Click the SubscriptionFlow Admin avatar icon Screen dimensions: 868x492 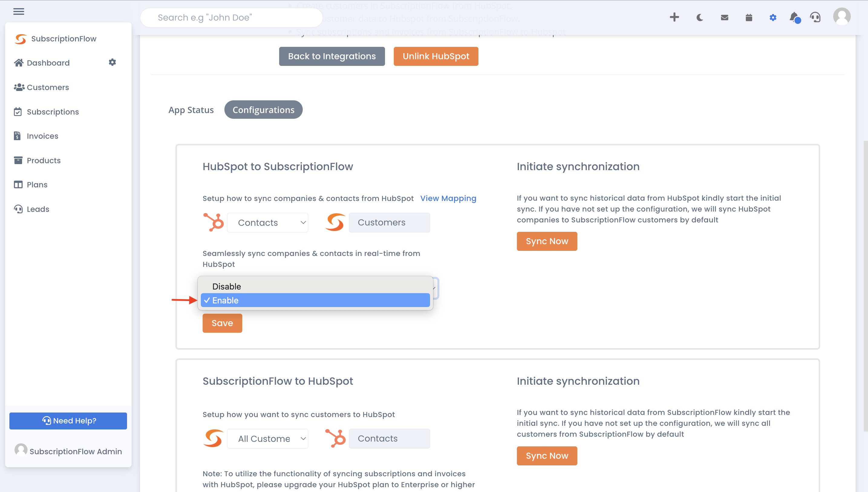(21, 450)
